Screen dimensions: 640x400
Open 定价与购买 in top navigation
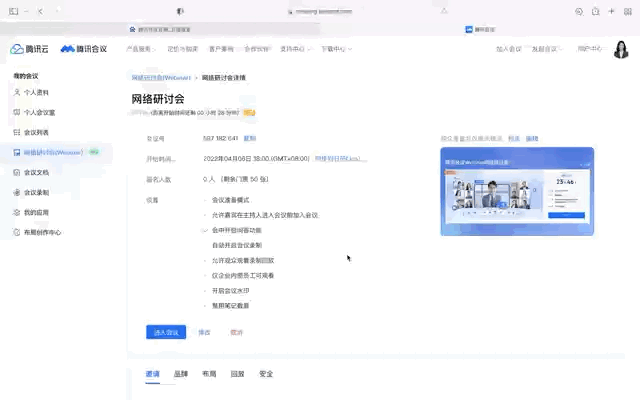tap(182, 49)
